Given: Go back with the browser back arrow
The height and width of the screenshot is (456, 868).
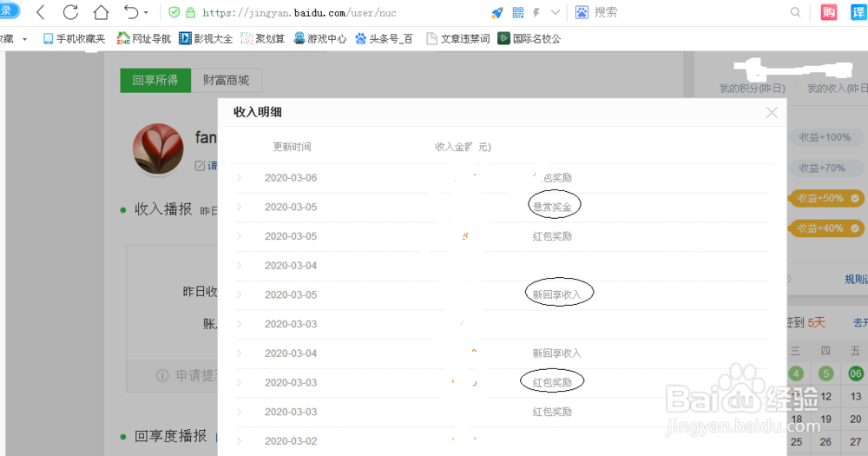Looking at the screenshot, I should (41, 12).
